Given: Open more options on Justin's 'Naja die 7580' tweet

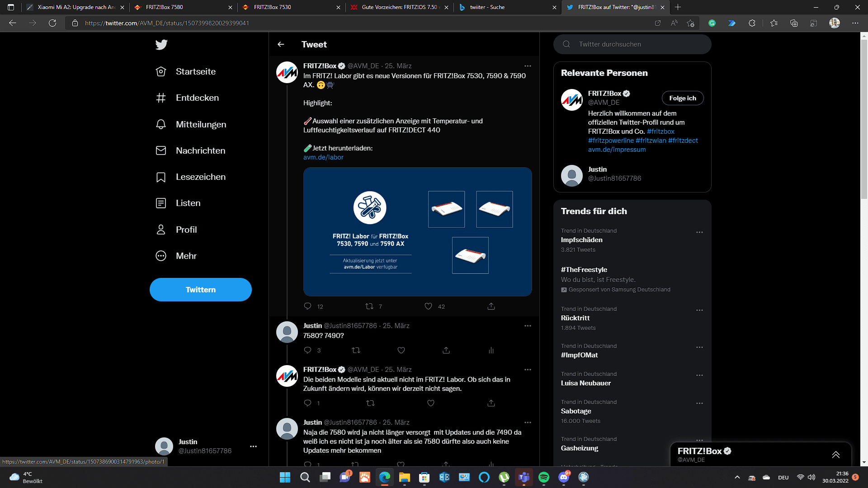Looking at the screenshot, I should [528, 422].
